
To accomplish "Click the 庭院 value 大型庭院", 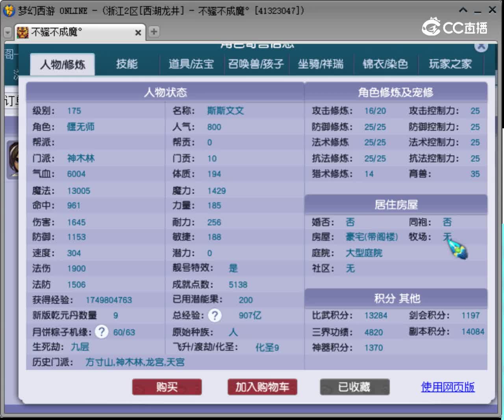I will [364, 253].
